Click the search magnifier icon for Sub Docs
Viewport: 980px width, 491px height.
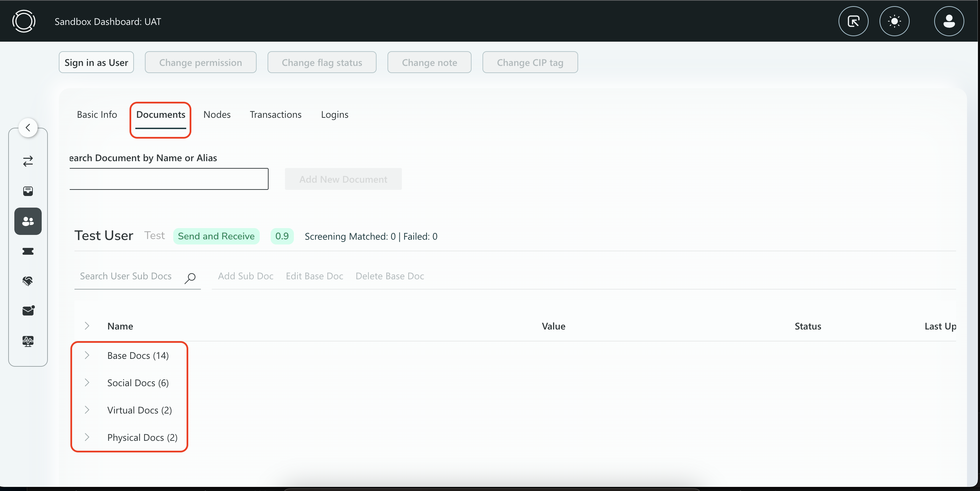click(190, 278)
